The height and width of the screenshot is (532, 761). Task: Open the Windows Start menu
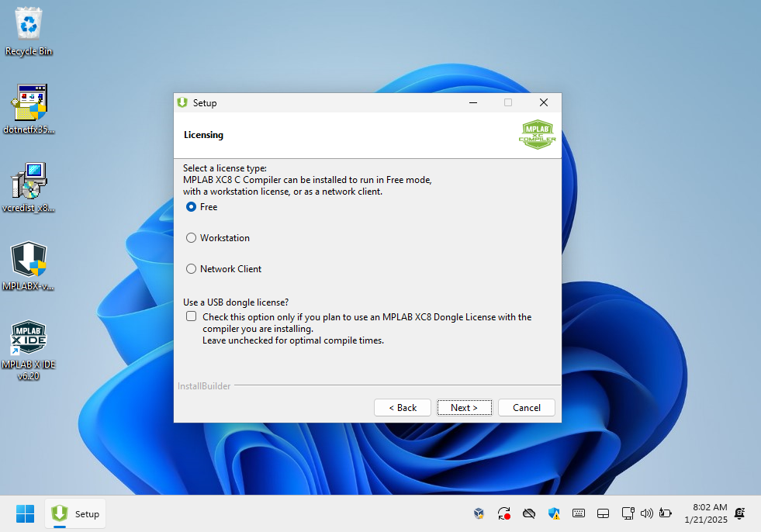[x=26, y=513]
